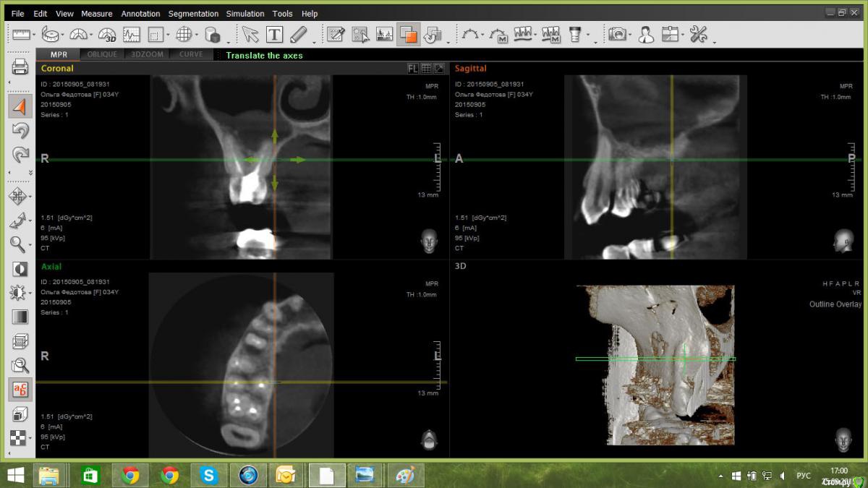Click the patient info icon
Viewport: 868px width, 488px height.
(x=645, y=34)
